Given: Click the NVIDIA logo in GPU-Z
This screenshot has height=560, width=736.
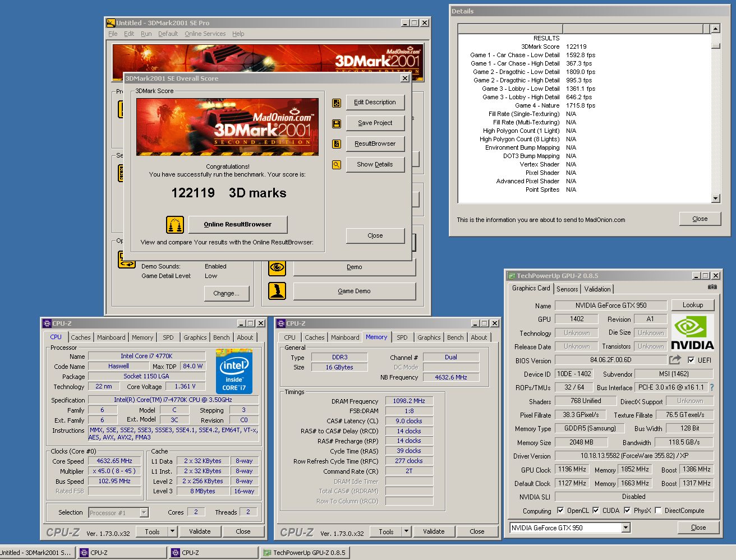Looking at the screenshot, I should coord(692,332).
